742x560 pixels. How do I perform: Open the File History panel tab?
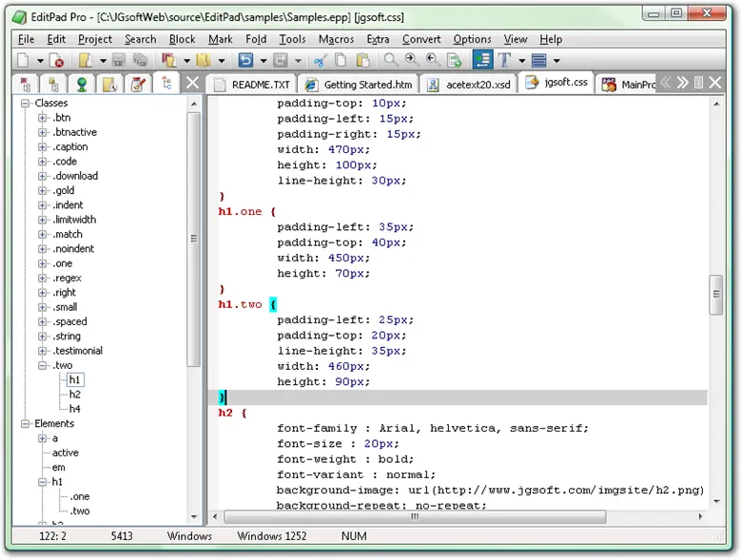pyautogui.click(x=110, y=85)
